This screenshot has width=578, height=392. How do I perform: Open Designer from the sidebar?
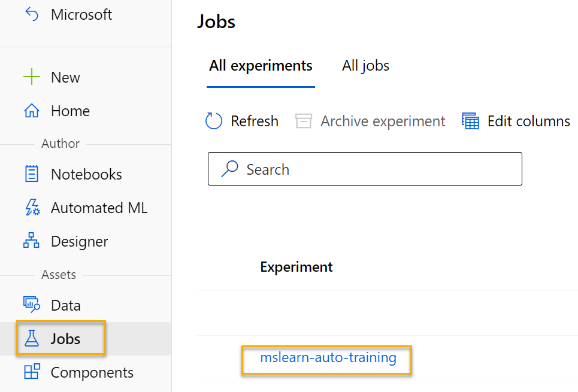[x=79, y=241]
